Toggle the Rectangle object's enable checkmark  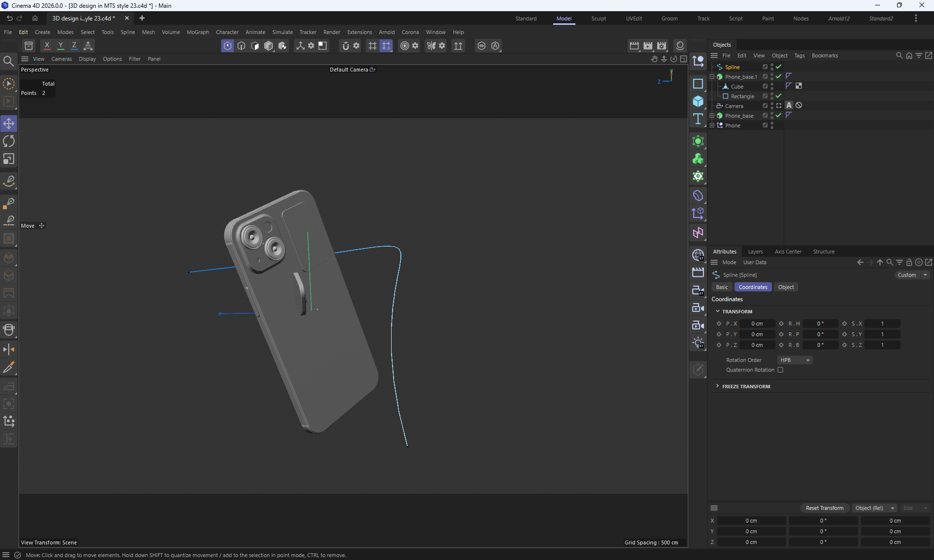(778, 96)
